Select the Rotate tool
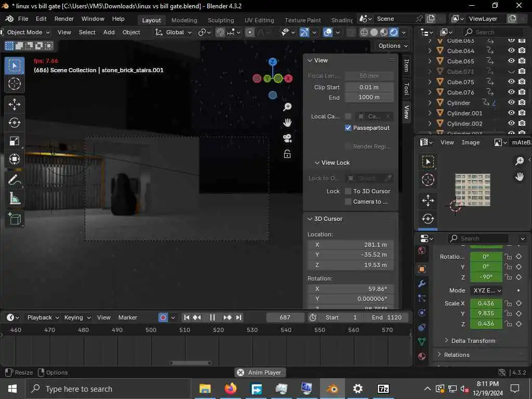 click(x=14, y=123)
